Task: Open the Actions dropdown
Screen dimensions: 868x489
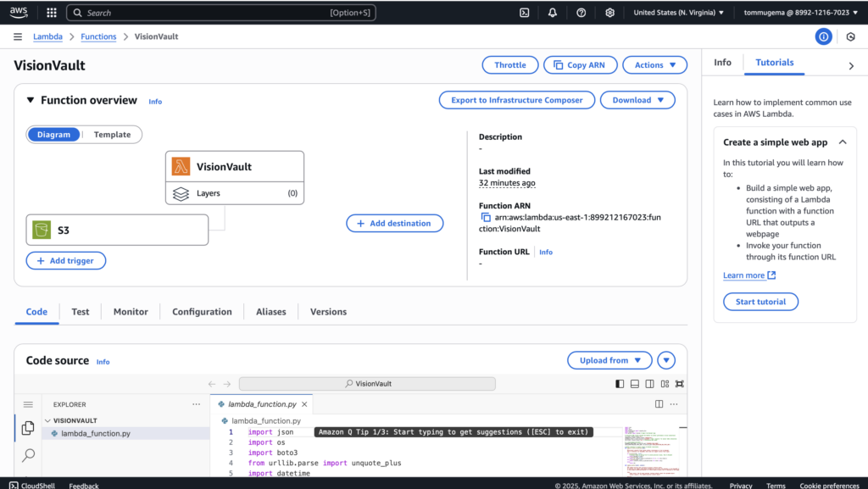Action: tap(654, 65)
